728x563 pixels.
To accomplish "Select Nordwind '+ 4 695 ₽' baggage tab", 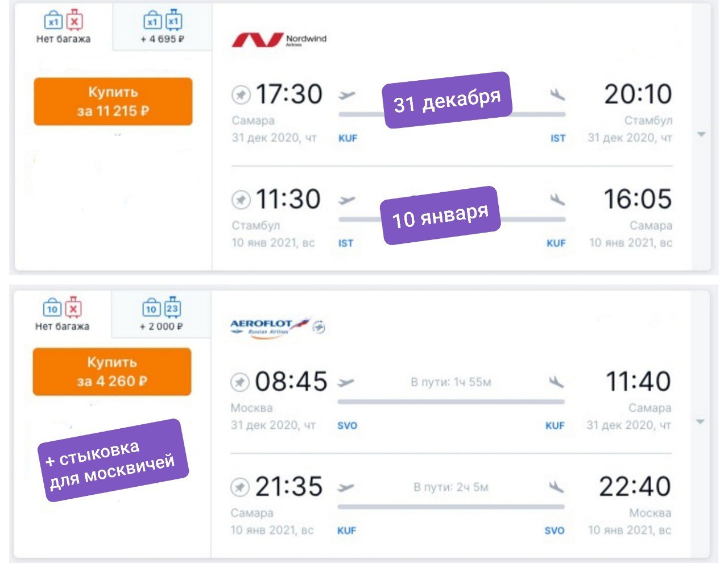I will [x=162, y=28].
